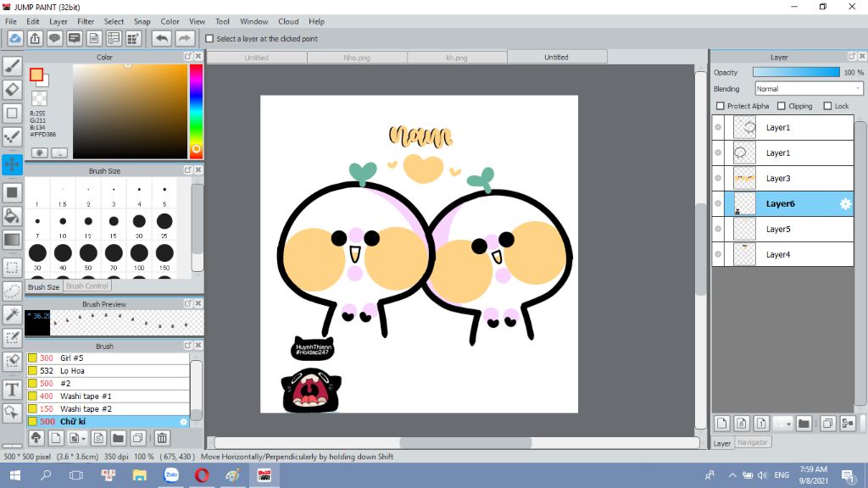Choose the Text tool
This screenshot has height=488, width=868.
point(13,389)
